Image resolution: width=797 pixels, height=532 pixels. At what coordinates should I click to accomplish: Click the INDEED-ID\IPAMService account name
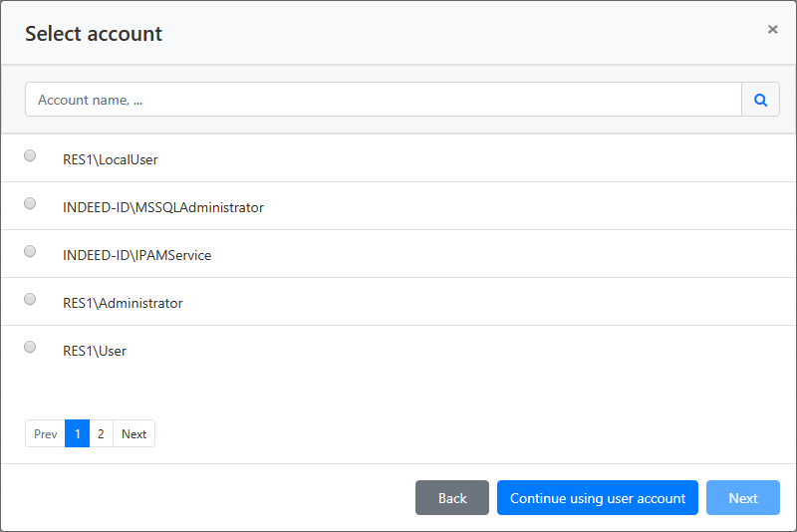(x=136, y=255)
